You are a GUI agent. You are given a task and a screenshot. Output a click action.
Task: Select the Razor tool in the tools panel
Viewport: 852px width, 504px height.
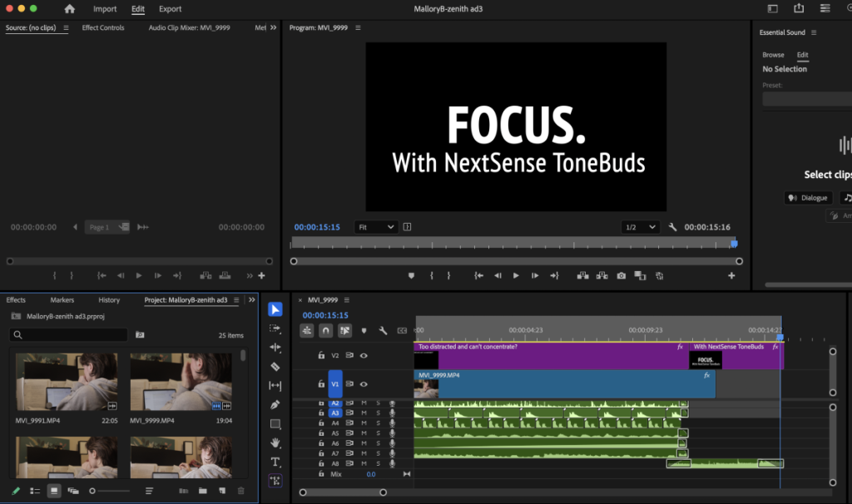[x=275, y=367]
